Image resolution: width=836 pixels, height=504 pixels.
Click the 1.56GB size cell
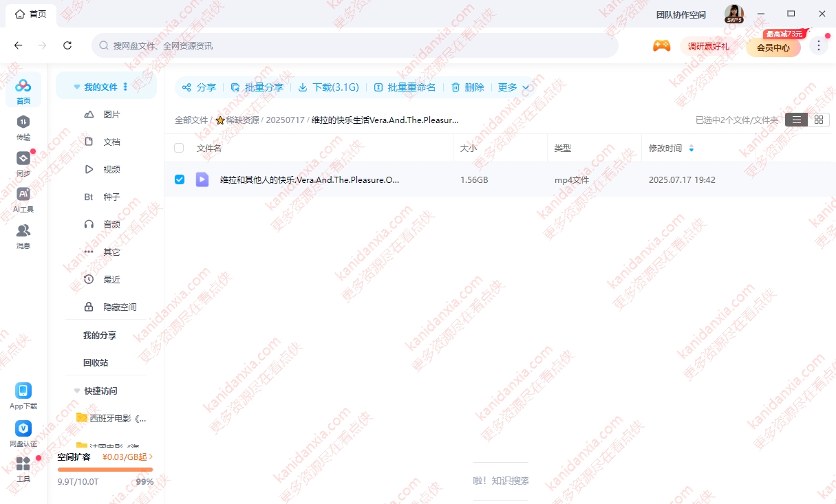click(x=474, y=179)
